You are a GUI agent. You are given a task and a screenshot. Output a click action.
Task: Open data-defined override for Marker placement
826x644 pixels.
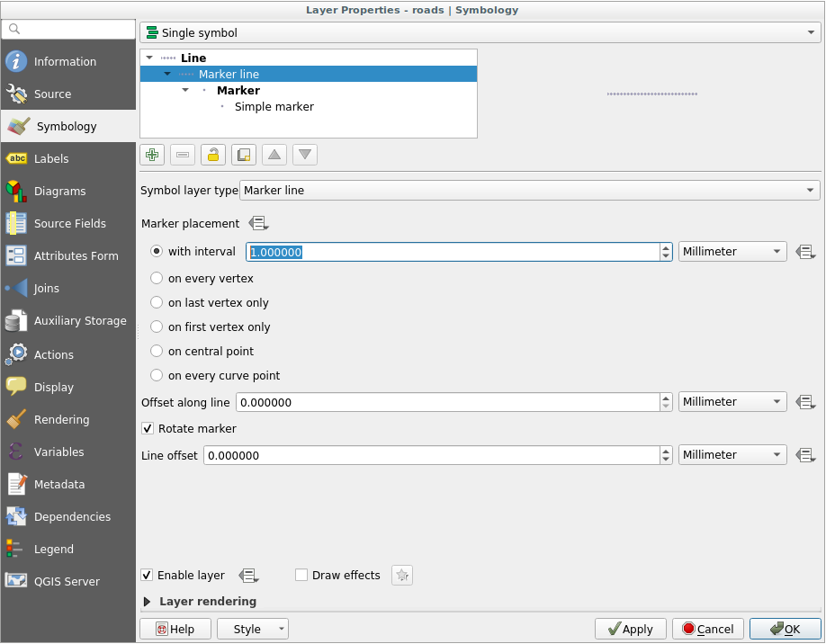(258, 223)
